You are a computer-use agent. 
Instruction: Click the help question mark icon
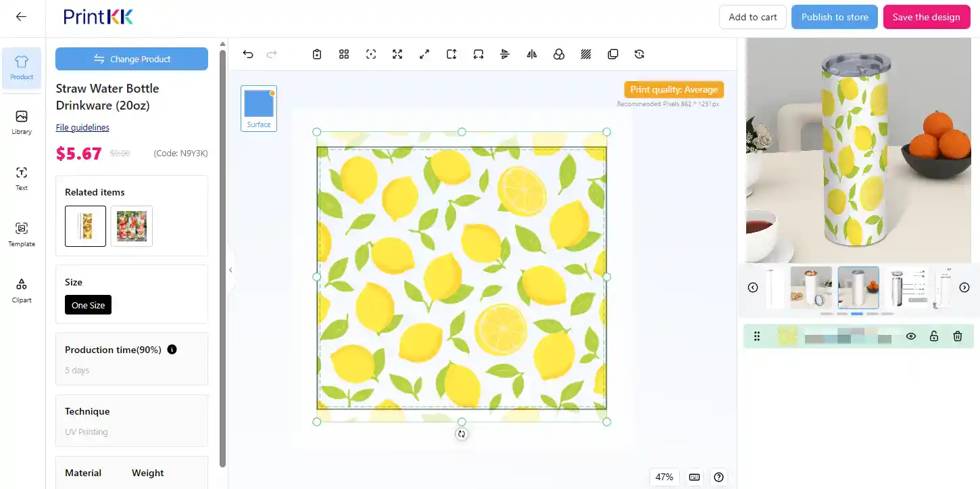point(718,477)
